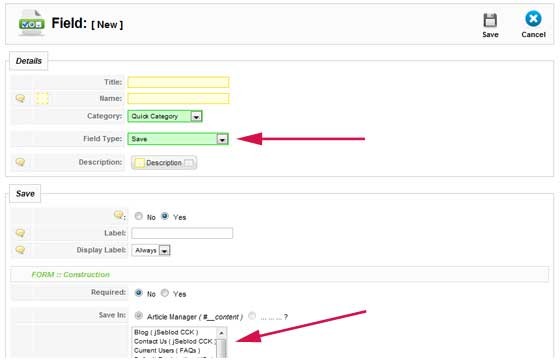This screenshot has width=560, height=363.
Task: Click tooltip bubble icon next to Label
Action: [x=20, y=233]
